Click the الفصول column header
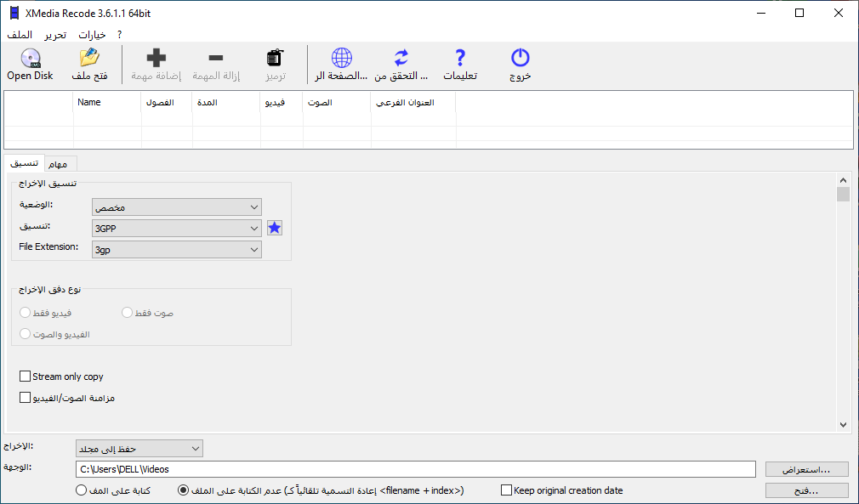This screenshot has height=504, width=859. tap(167, 102)
